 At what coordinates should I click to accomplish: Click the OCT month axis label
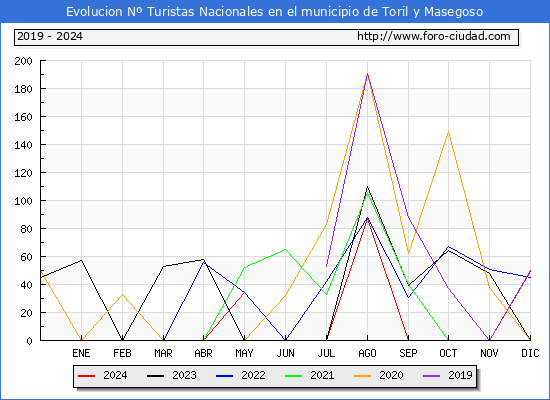point(448,353)
